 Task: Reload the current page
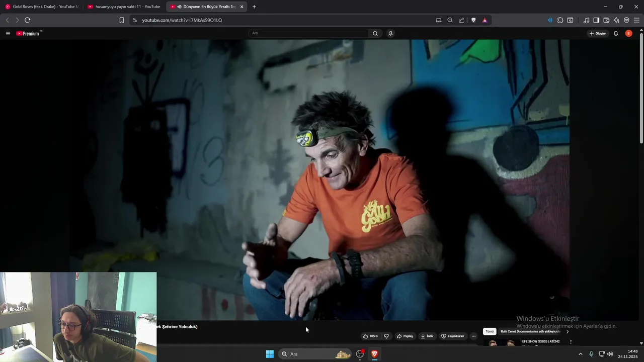click(x=27, y=20)
